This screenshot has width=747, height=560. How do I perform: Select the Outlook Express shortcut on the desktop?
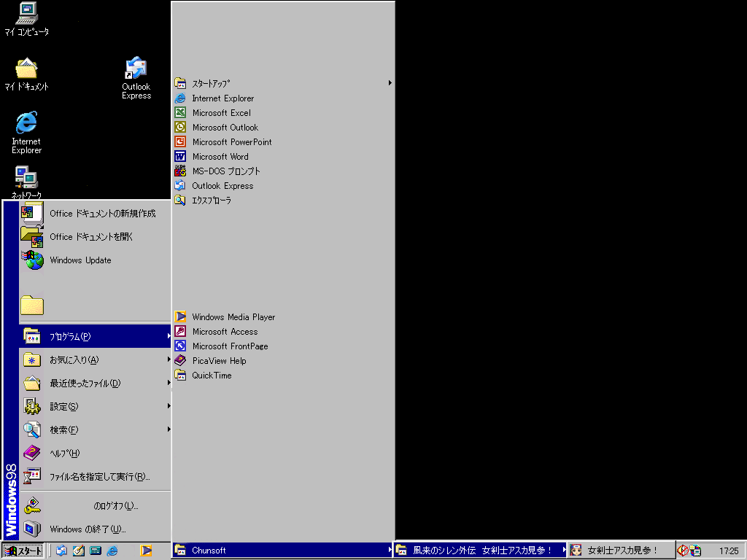coord(136,78)
